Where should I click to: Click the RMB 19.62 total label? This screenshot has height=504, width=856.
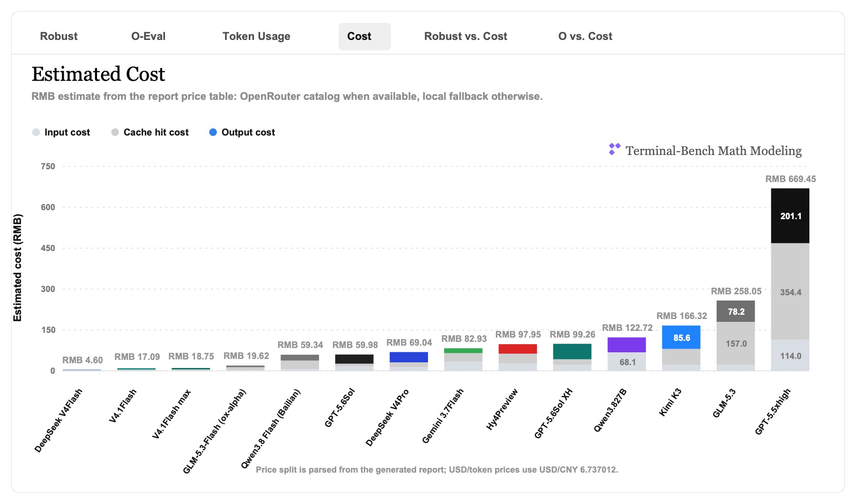point(246,356)
